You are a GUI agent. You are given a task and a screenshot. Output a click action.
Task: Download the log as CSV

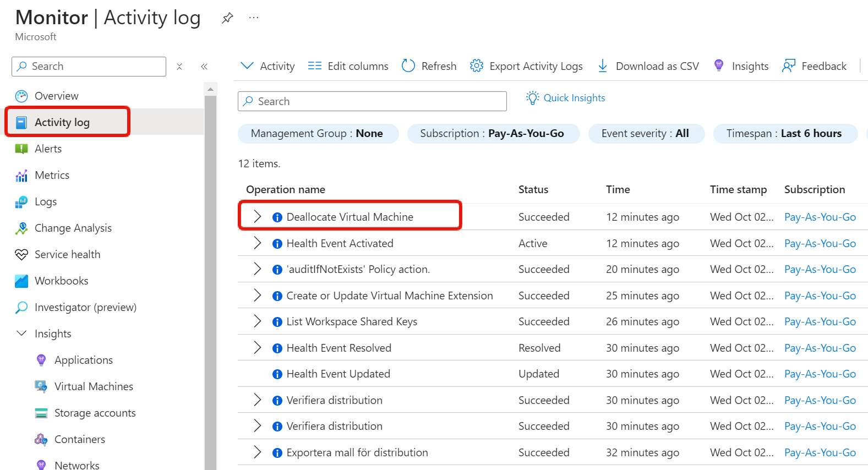[x=648, y=66]
